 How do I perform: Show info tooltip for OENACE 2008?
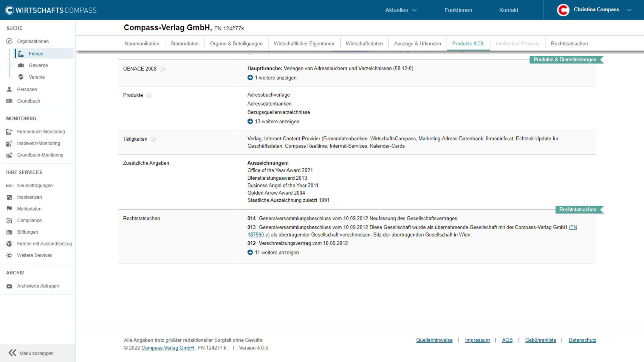[162, 69]
